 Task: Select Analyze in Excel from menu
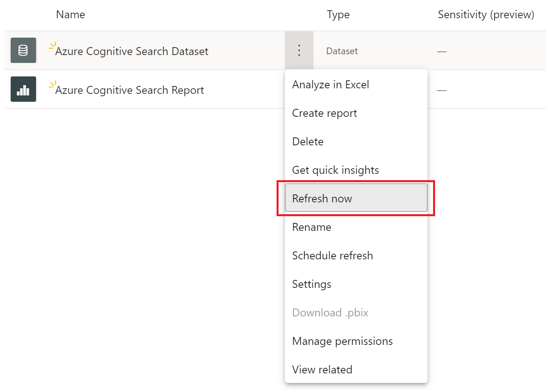pyautogui.click(x=330, y=85)
